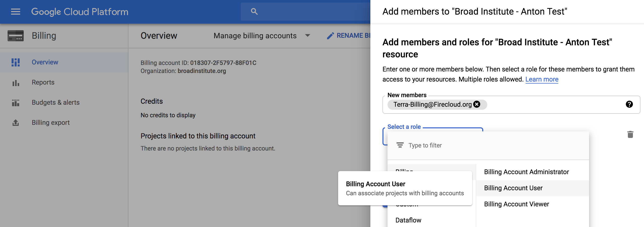Click the Terra-Billing@Firecloud.org chip text
This screenshot has height=227, width=644.
[x=432, y=104]
